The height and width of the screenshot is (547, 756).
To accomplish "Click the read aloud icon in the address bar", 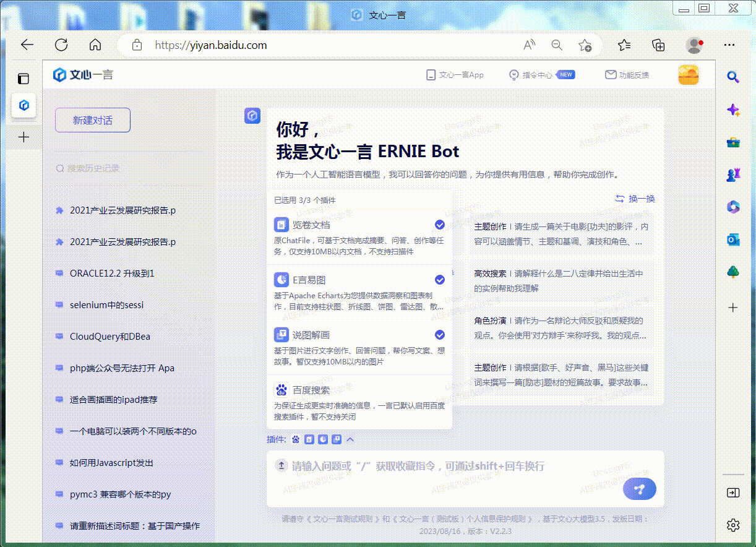I will click(530, 45).
